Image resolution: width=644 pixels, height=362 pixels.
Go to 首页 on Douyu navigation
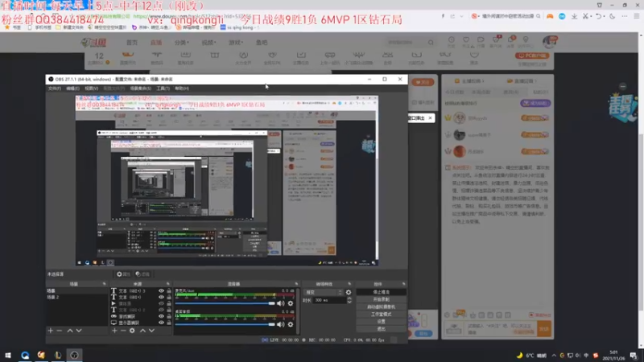pos(132,43)
